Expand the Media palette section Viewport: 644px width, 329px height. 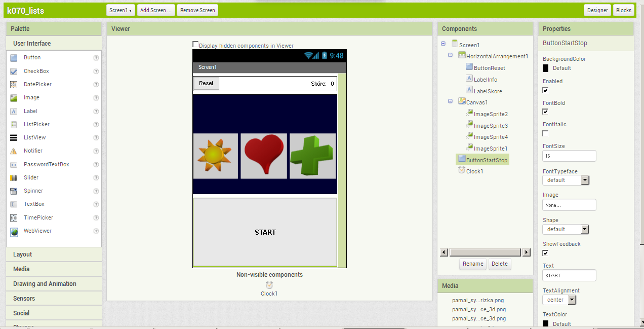click(x=54, y=269)
